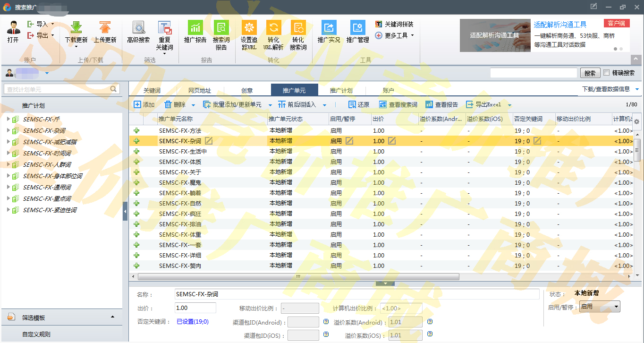The height and width of the screenshot is (343, 644).
Task: Open 下载/查看数据信息 dropdown
Action: 610,89
